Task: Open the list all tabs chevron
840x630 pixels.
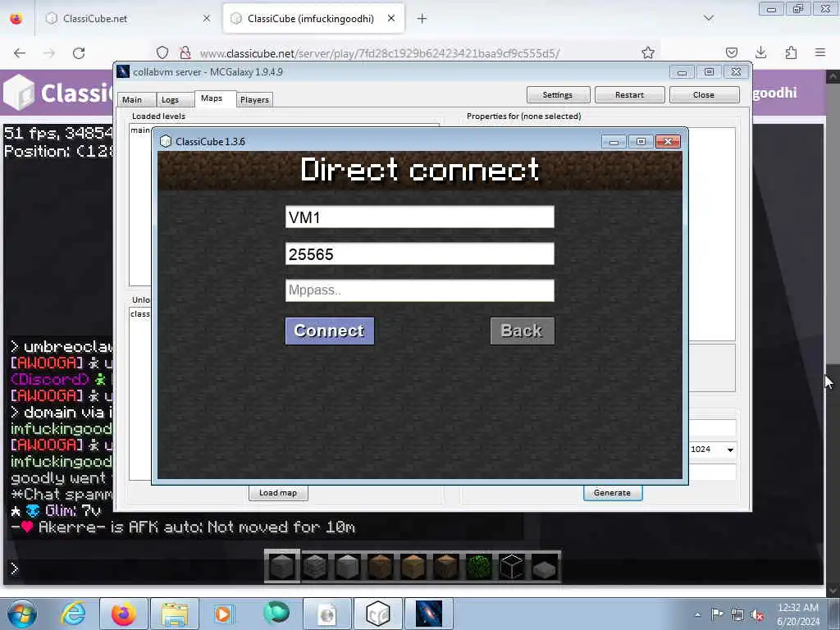Action: tap(709, 18)
